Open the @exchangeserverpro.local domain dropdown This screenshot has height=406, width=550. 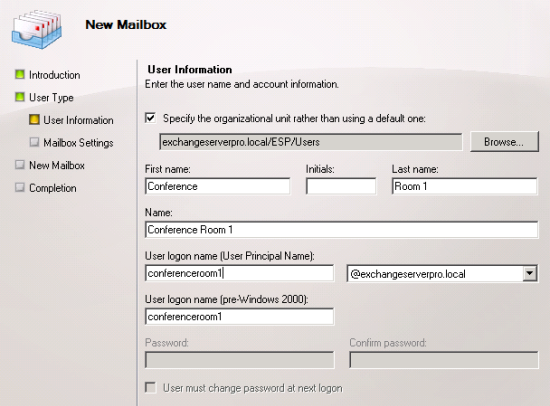click(x=530, y=273)
